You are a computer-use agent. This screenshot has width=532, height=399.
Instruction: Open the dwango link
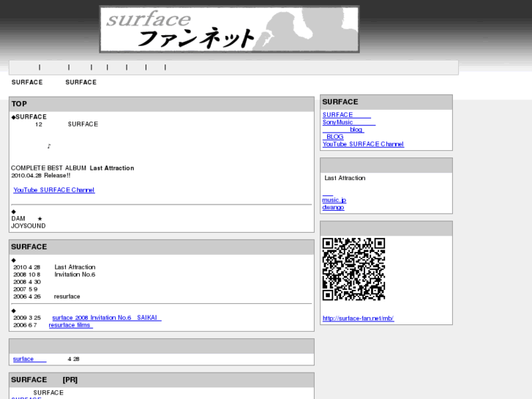[x=333, y=207]
